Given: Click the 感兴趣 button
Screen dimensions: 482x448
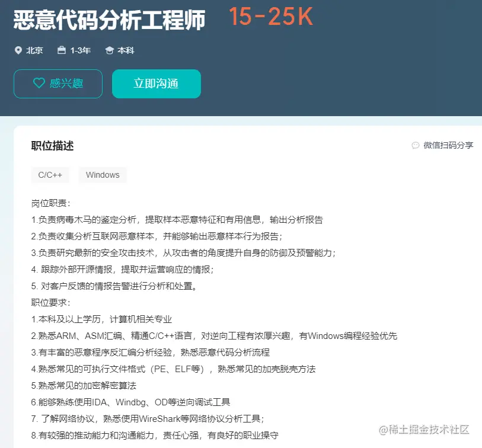Looking at the screenshot, I should [x=58, y=84].
